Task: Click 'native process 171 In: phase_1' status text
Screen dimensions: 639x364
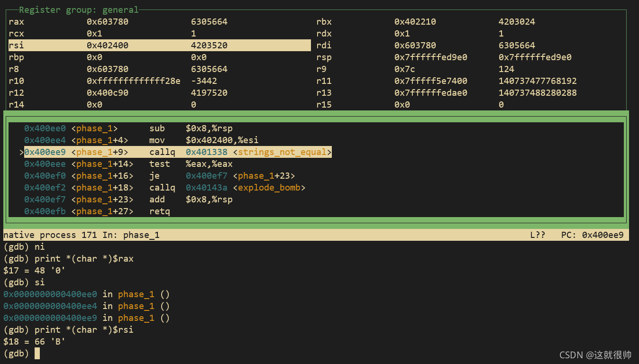Action: click(82, 235)
